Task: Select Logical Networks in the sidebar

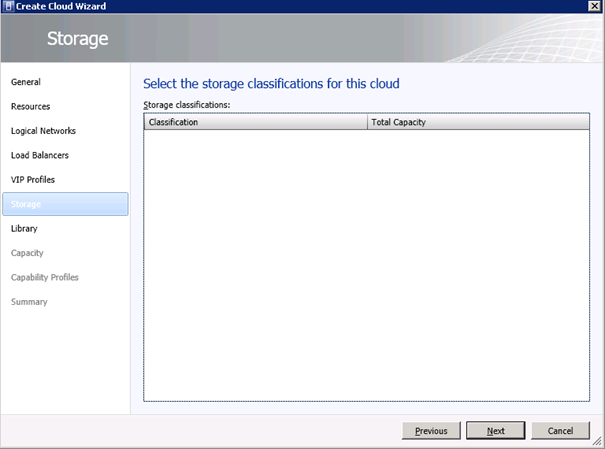Action: (x=43, y=131)
